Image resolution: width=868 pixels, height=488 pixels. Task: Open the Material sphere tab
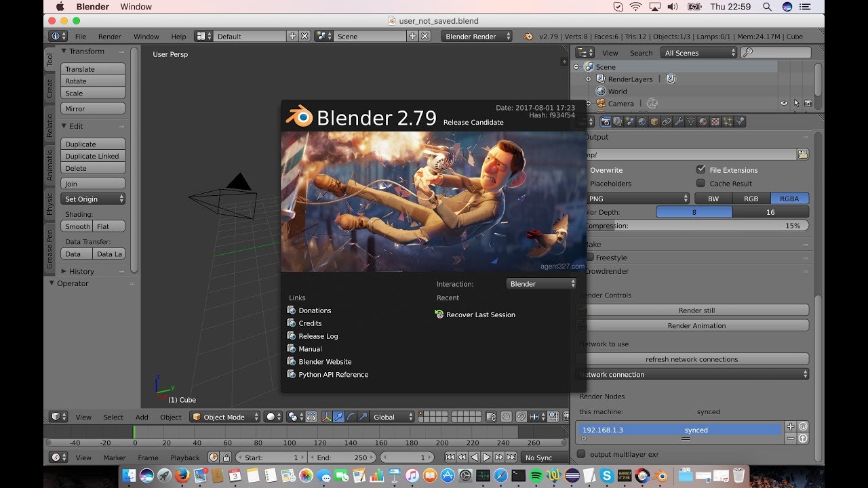coord(703,121)
